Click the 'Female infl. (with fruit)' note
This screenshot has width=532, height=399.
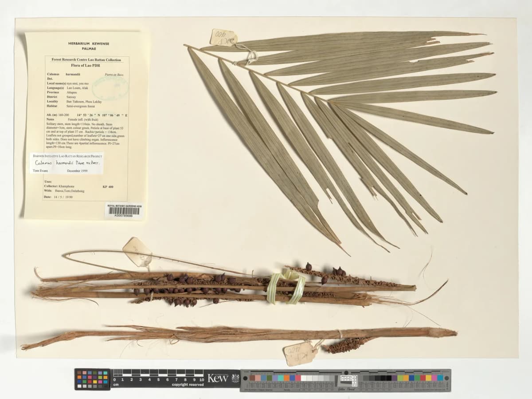(83, 119)
